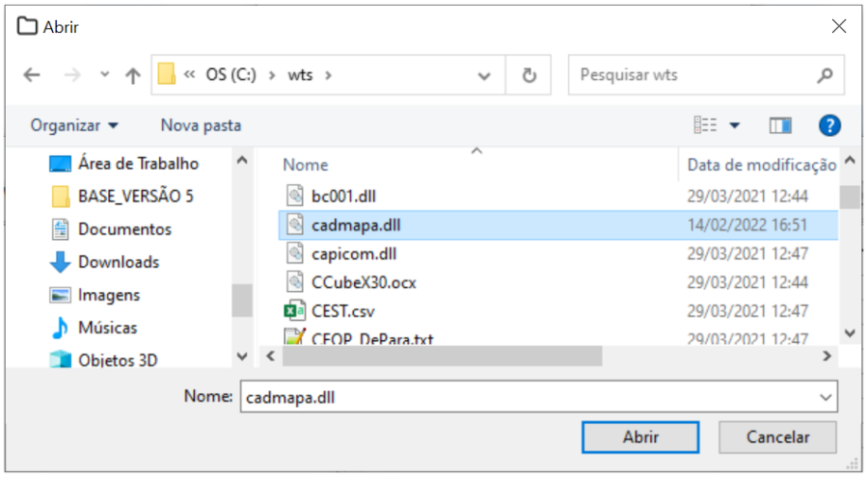Open the Help question mark icon

(x=829, y=125)
